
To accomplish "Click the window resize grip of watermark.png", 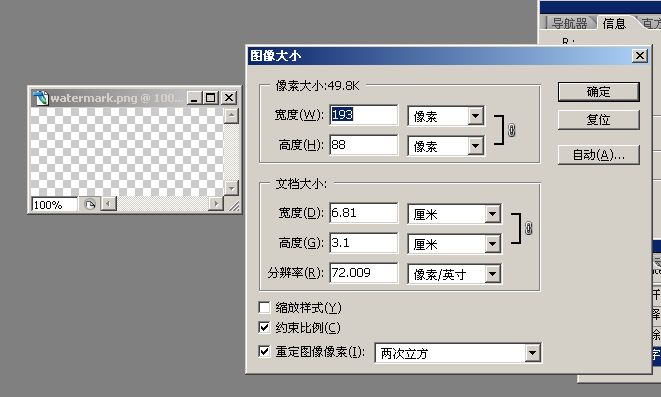I will [233, 205].
